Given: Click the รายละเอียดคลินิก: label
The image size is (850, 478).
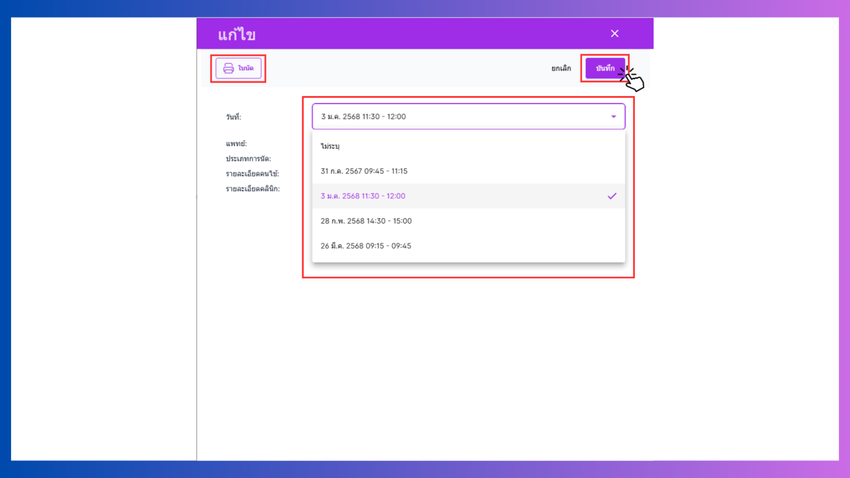Looking at the screenshot, I should tap(253, 189).
